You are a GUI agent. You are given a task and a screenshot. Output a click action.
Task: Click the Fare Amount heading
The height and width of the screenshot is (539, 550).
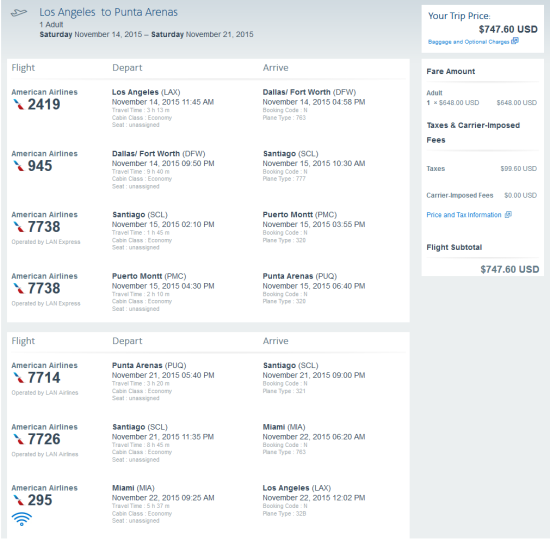click(x=451, y=72)
